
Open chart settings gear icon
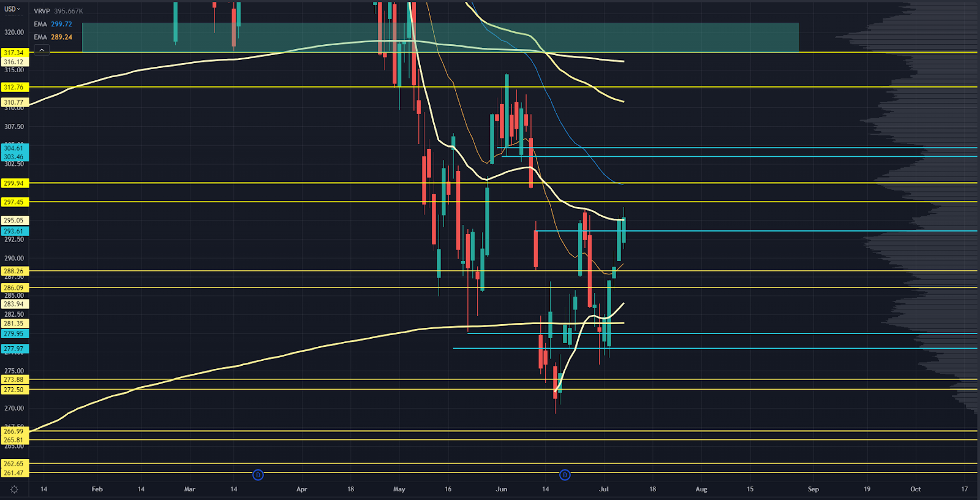tap(14, 490)
